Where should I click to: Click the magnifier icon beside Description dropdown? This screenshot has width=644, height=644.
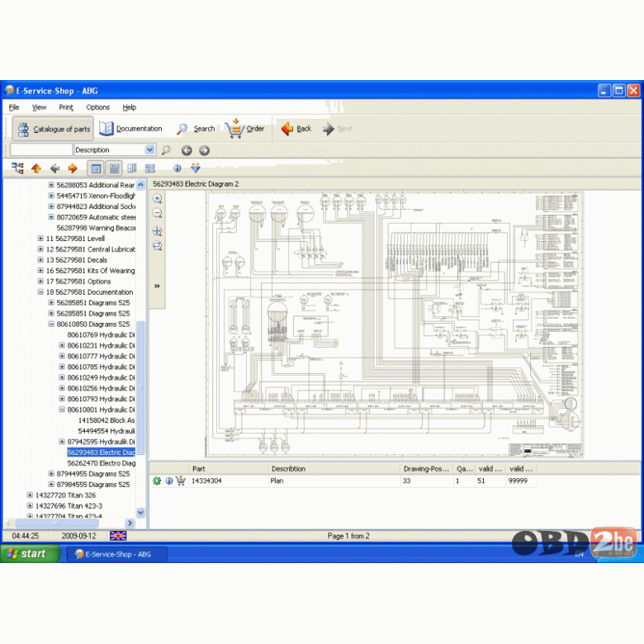tap(166, 150)
